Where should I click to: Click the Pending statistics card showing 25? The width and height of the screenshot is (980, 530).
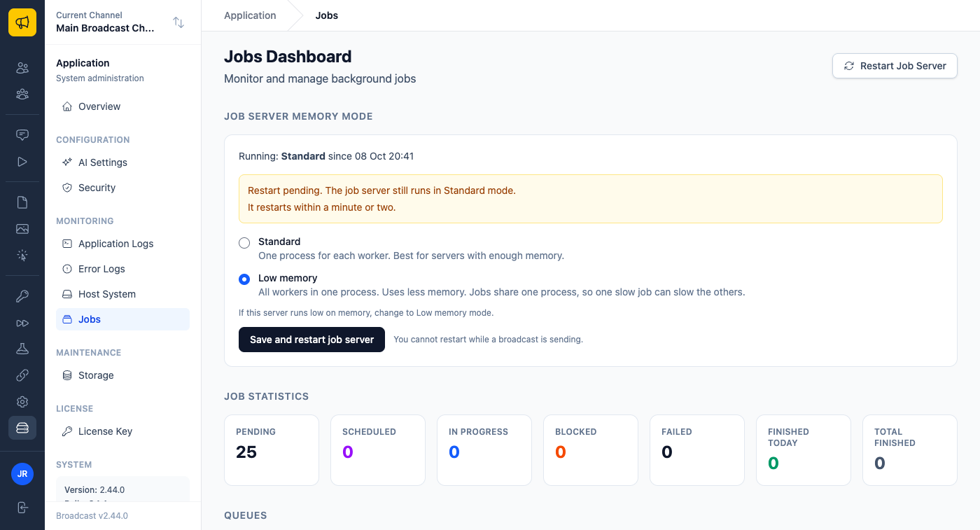[x=272, y=450]
